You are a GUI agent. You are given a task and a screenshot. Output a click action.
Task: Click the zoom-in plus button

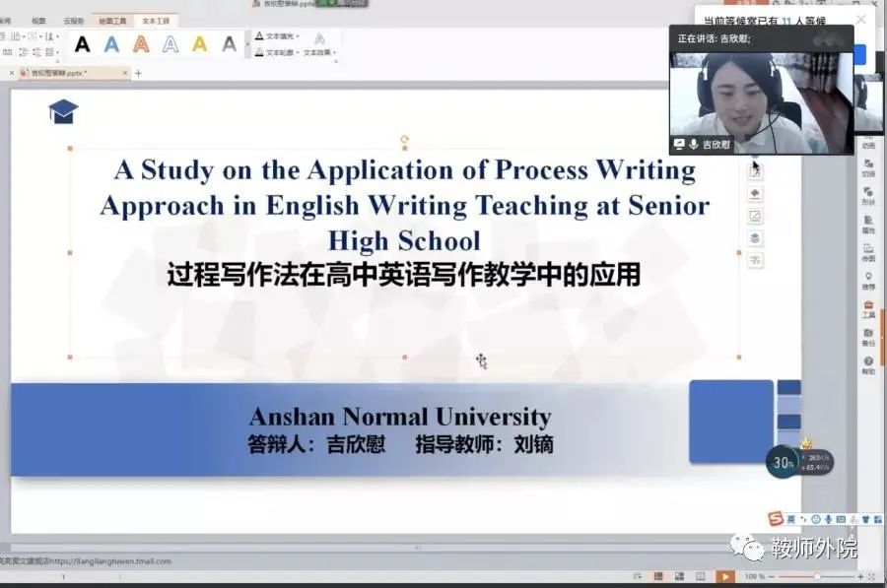860,576
